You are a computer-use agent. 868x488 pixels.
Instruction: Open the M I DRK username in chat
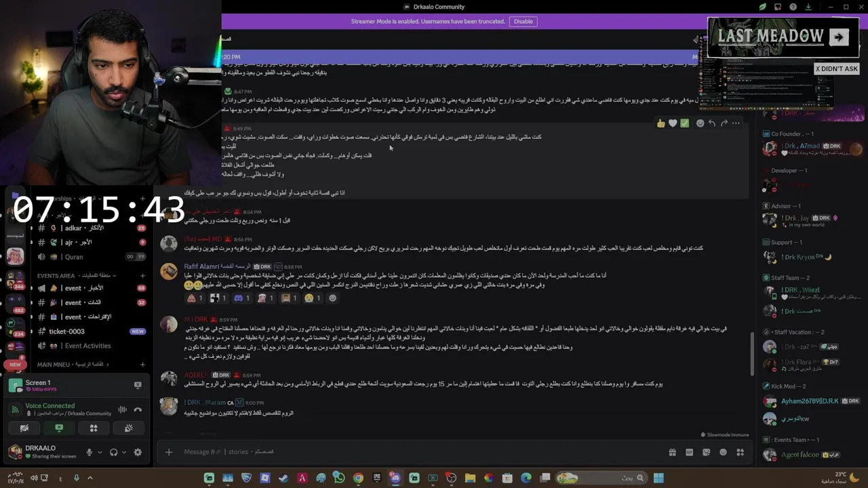coord(196,319)
